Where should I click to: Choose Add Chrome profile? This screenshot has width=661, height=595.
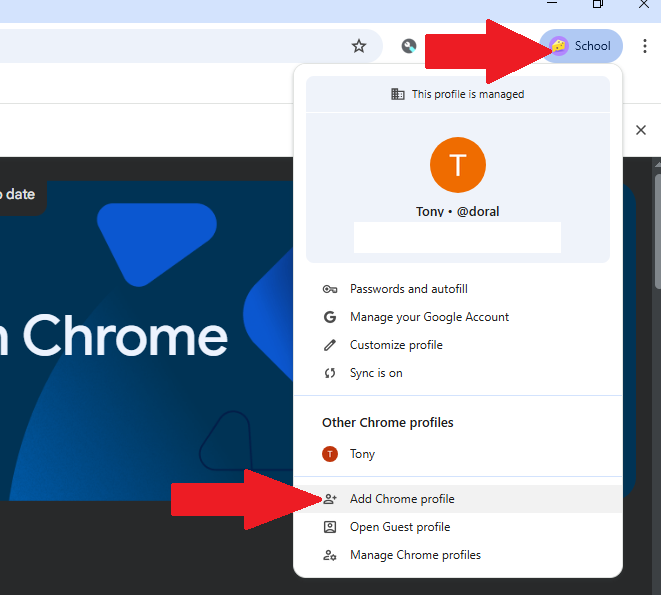point(402,499)
